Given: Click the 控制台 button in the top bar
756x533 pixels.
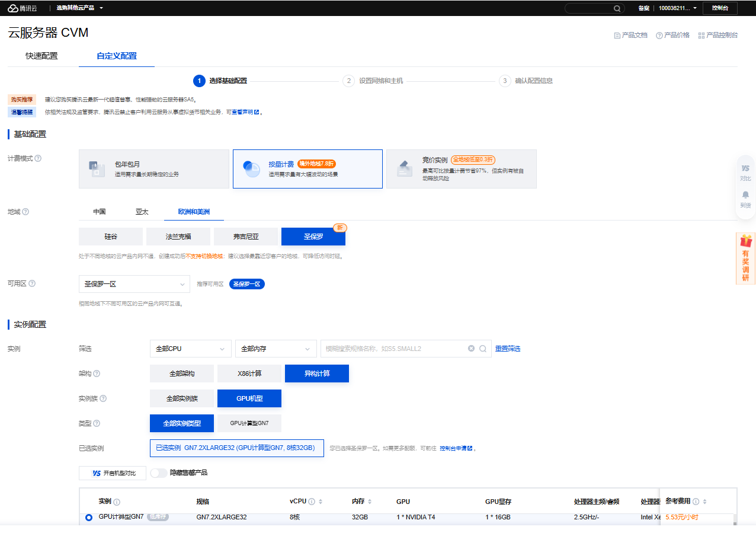Looking at the screenshot, I should 720,8.
